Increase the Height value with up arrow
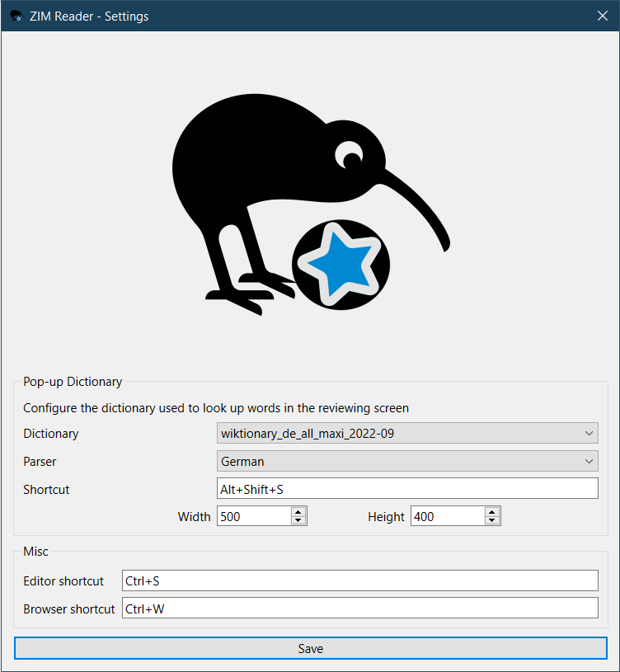 492,512
